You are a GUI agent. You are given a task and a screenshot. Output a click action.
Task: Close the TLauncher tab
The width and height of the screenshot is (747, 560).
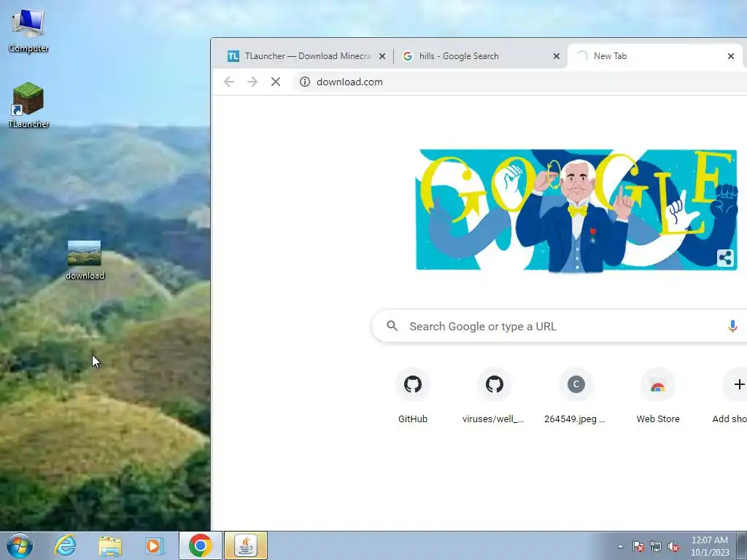(382, 56)
